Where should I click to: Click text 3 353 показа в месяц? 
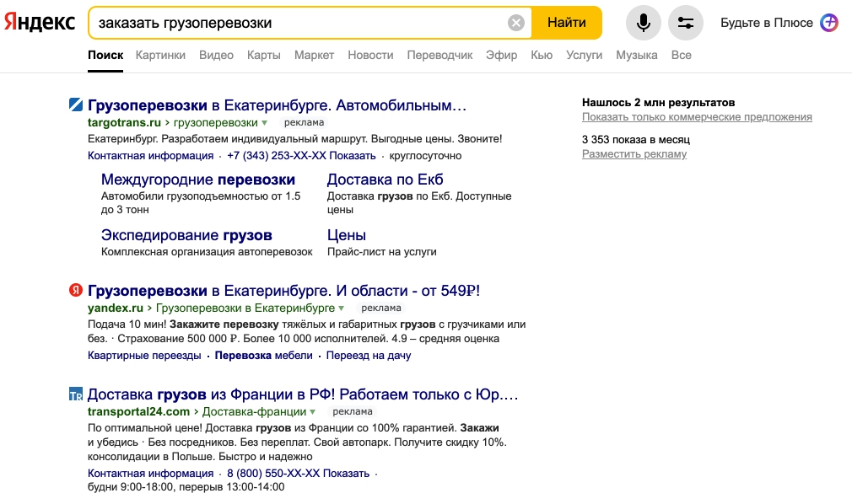[636, 140]
